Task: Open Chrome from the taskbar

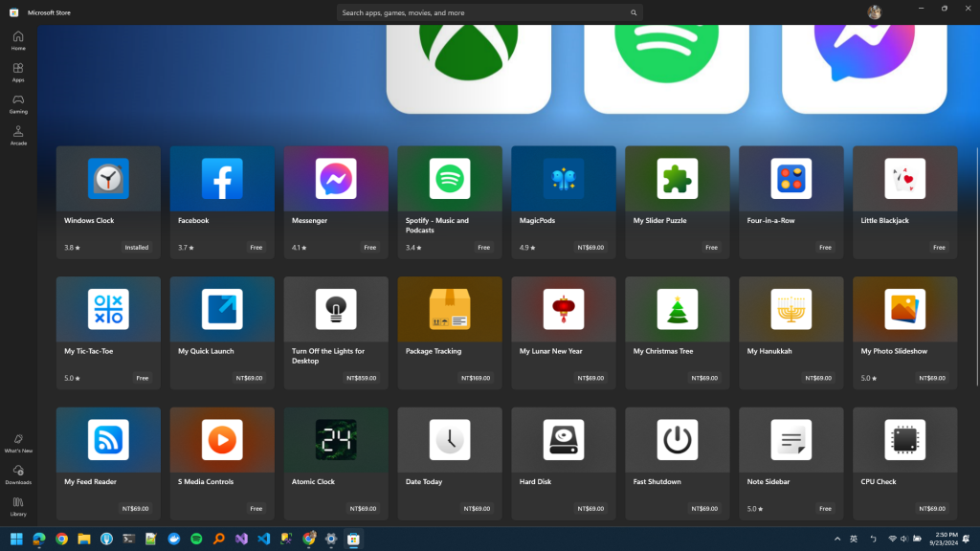Action: click(61, 539)
